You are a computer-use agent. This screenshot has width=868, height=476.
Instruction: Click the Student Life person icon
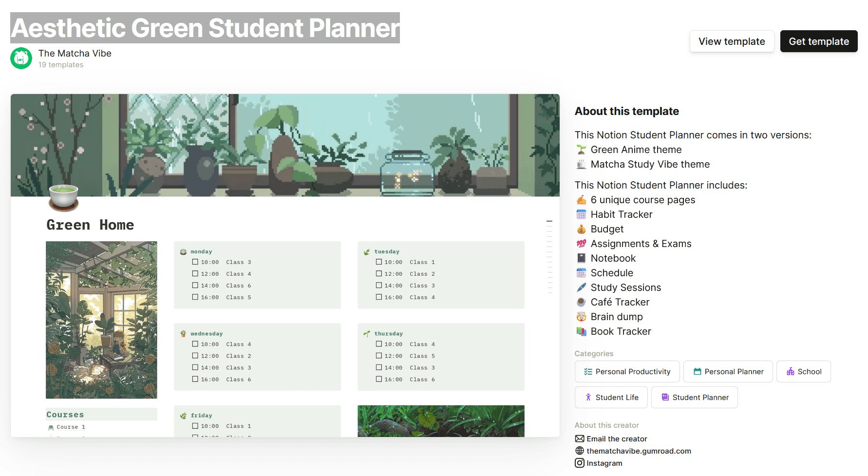pos(588,398)
